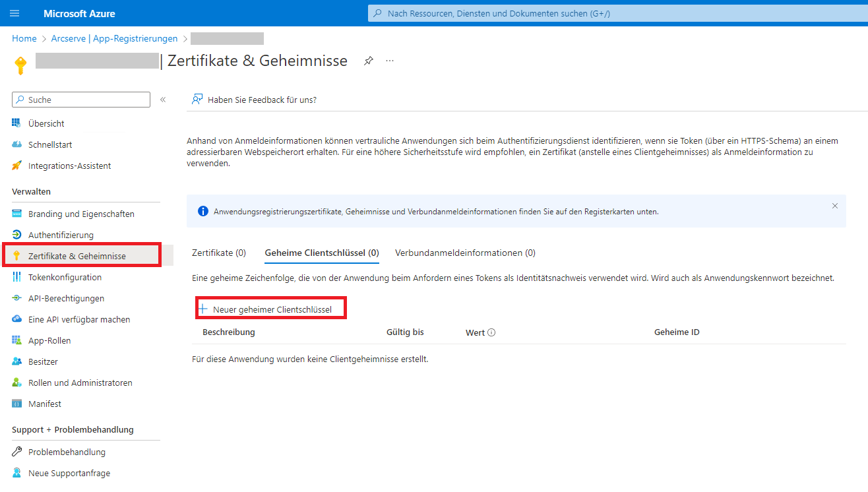Click the Tokenkonfiguration bars icon

16,277
